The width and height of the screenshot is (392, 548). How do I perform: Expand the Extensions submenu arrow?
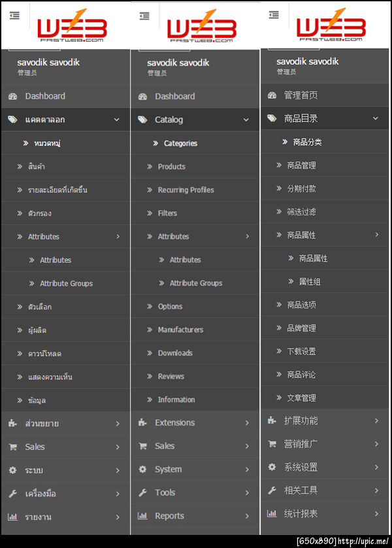[247, 423]
